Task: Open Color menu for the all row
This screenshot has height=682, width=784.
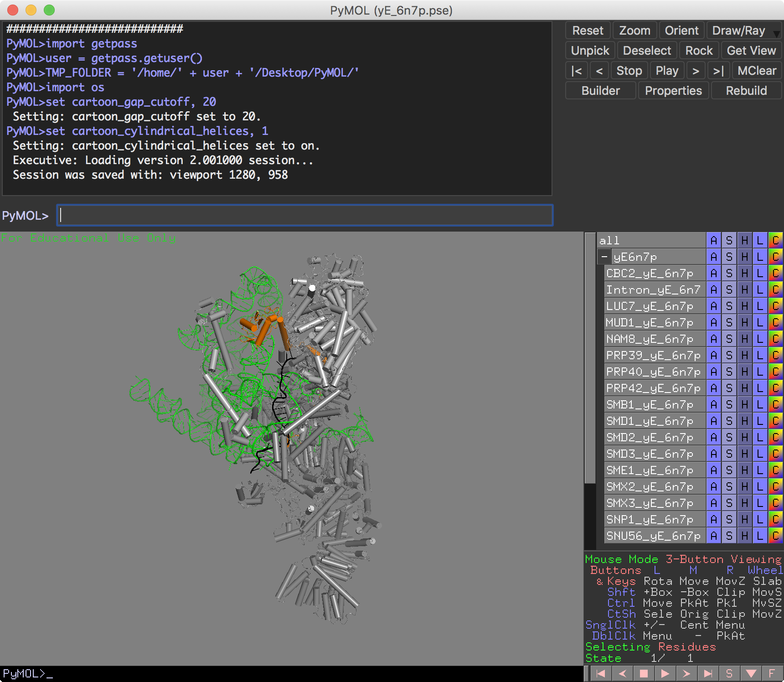Action: click(x=776, y=240)
